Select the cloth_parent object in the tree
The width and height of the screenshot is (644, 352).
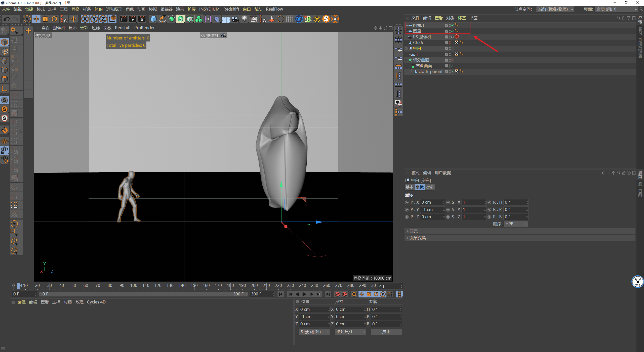430,72
